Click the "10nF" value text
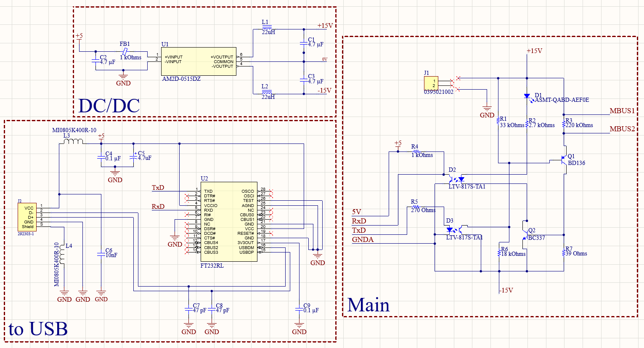 click(x=111, y=255)
